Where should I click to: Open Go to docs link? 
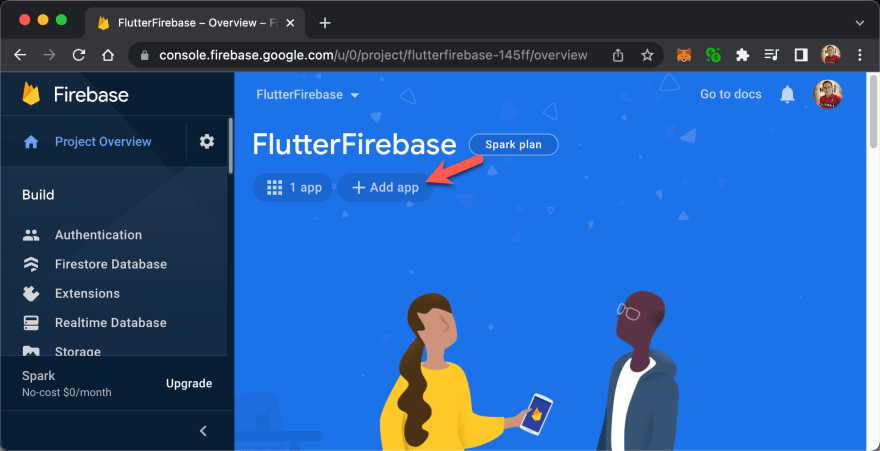tap(731, 94)
